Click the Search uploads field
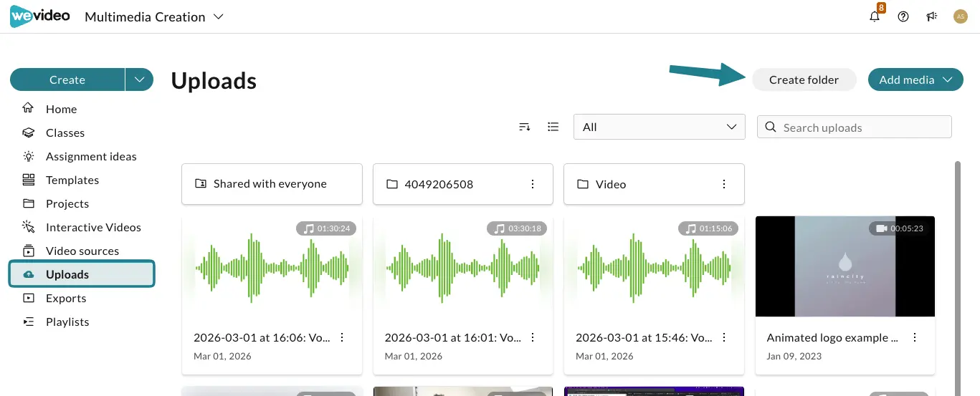The width and height of the screenshot is (980, 396). pos(855,127)
